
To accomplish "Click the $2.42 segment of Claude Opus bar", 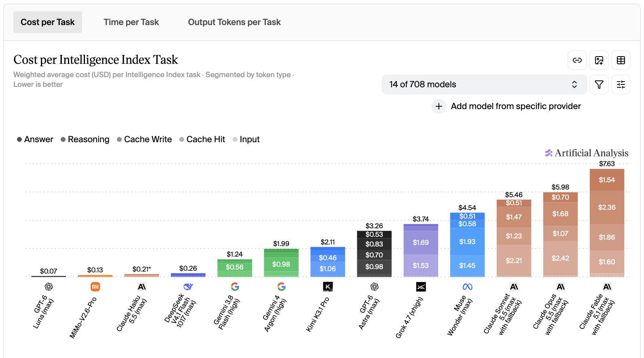I will coord(560,258).
